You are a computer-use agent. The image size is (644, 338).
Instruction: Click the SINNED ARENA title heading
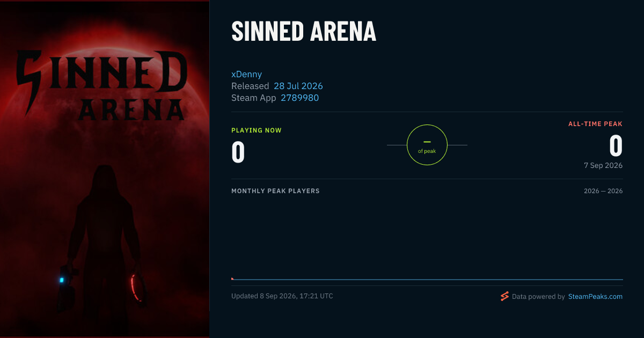[304, 32]
